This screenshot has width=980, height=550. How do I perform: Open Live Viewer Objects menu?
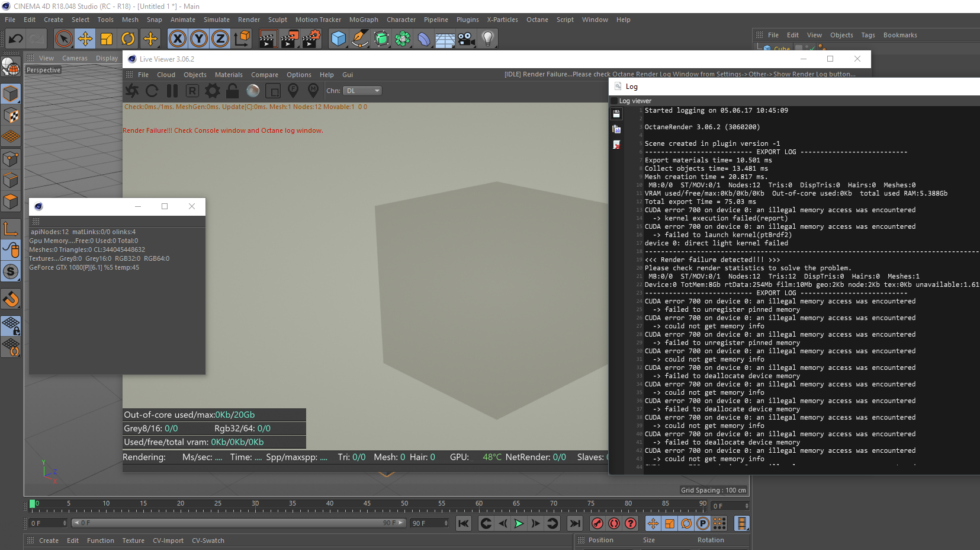(195, 75)
